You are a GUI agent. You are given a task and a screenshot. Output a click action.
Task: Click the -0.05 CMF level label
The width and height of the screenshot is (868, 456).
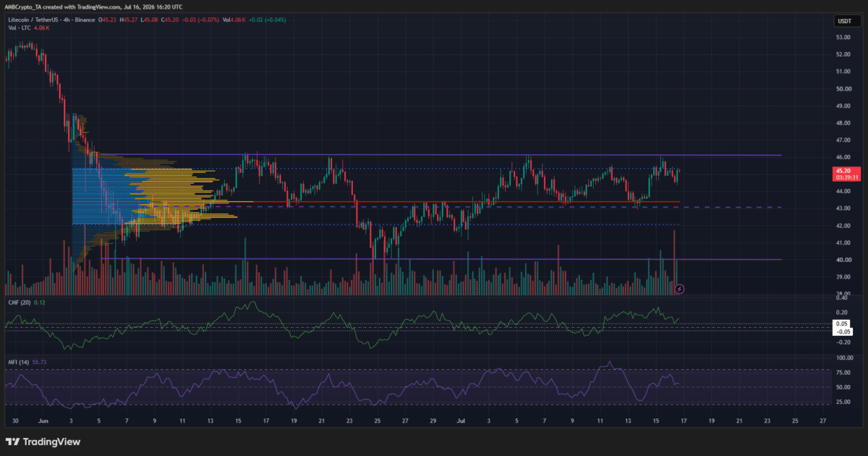click(x=843, y=331)
